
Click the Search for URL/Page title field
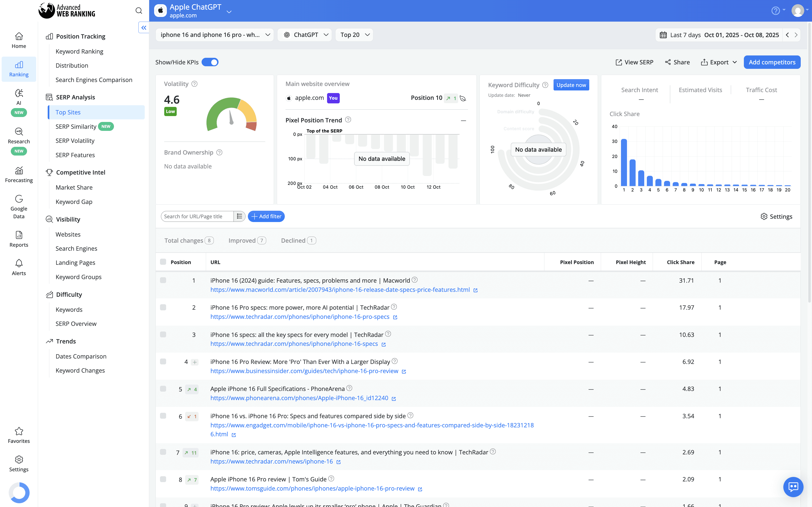point(197,216)
